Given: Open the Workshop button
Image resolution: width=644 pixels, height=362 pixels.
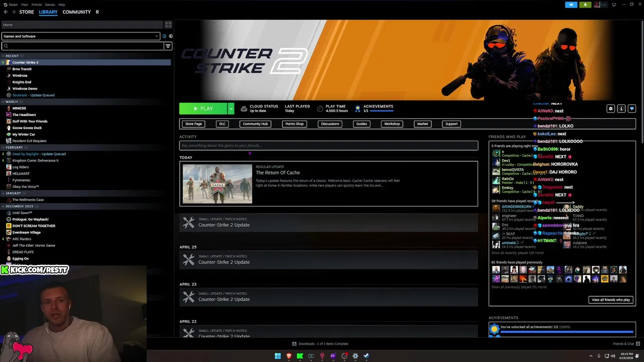Looking at the screenshot, I should coord(392,124).
